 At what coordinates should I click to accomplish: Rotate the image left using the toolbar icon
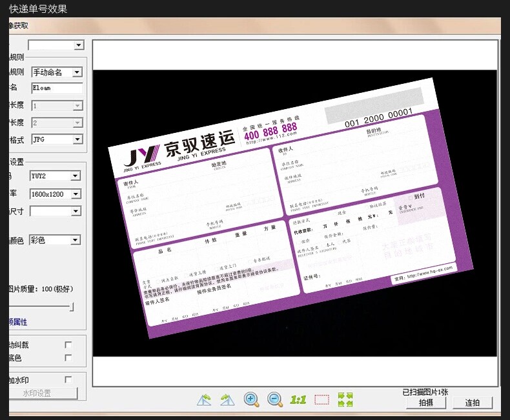pos(204,399)
